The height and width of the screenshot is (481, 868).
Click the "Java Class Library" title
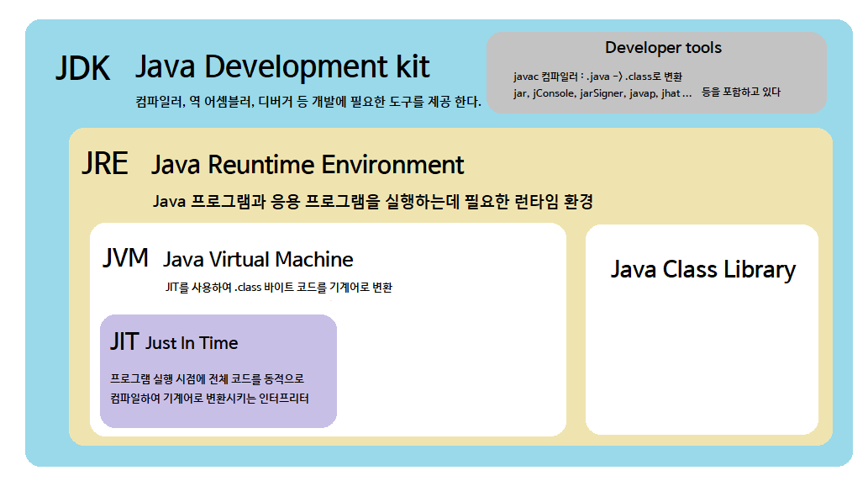coord(703,270)
